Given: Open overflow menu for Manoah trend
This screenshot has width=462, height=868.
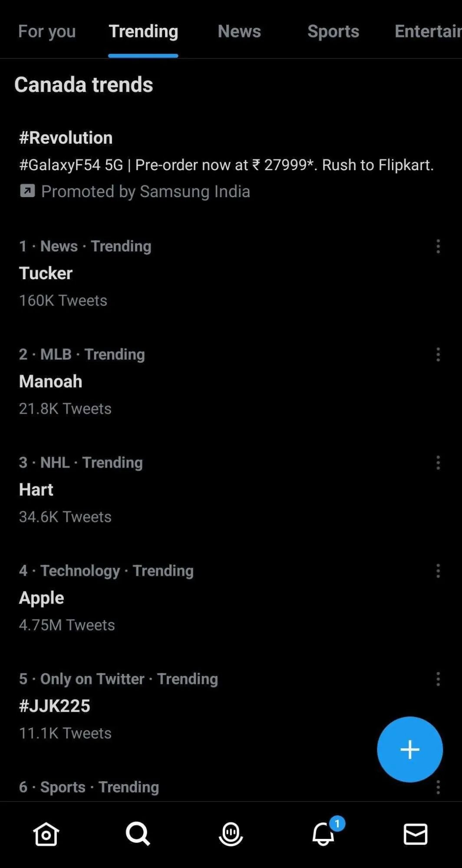Looking at the screenshot, I should (438, 355).
